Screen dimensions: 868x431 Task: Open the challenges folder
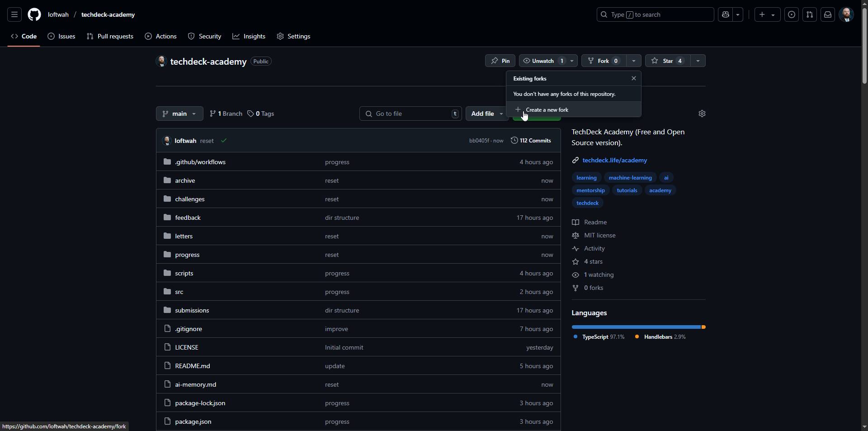tap(190, 199)
